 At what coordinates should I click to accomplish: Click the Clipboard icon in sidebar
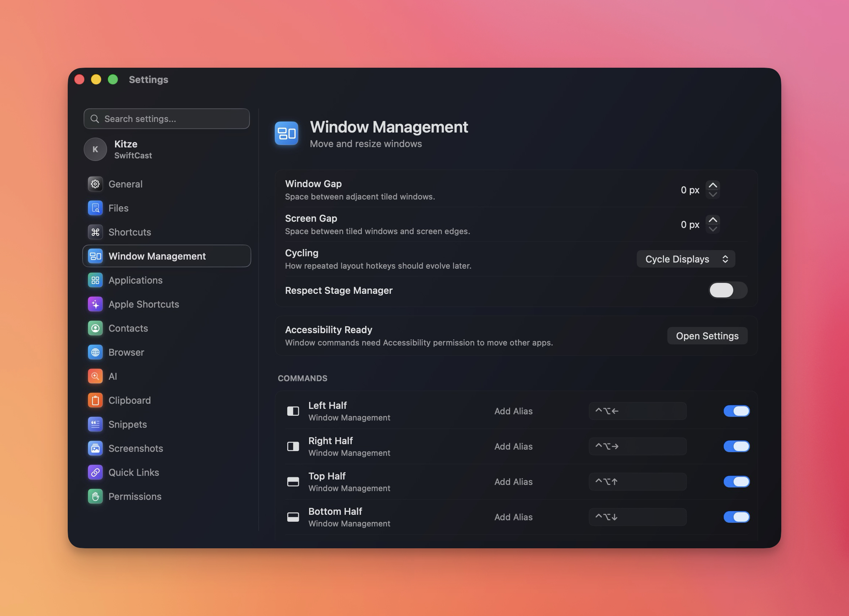95,400
